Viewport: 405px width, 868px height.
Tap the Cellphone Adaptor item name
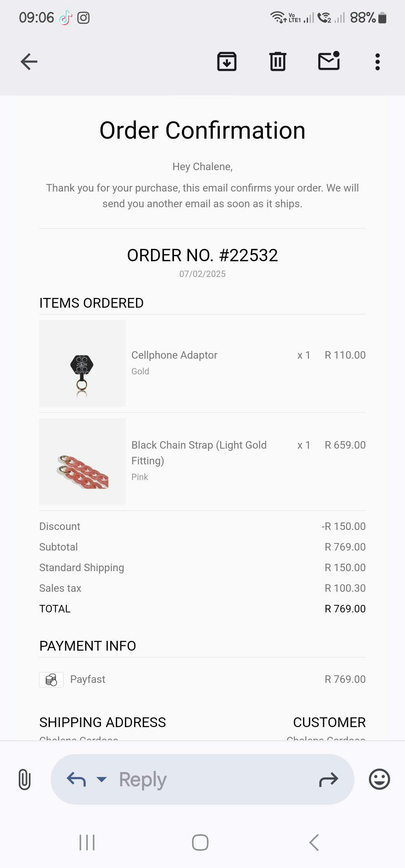pyautogui.click(x=174, y=355)
